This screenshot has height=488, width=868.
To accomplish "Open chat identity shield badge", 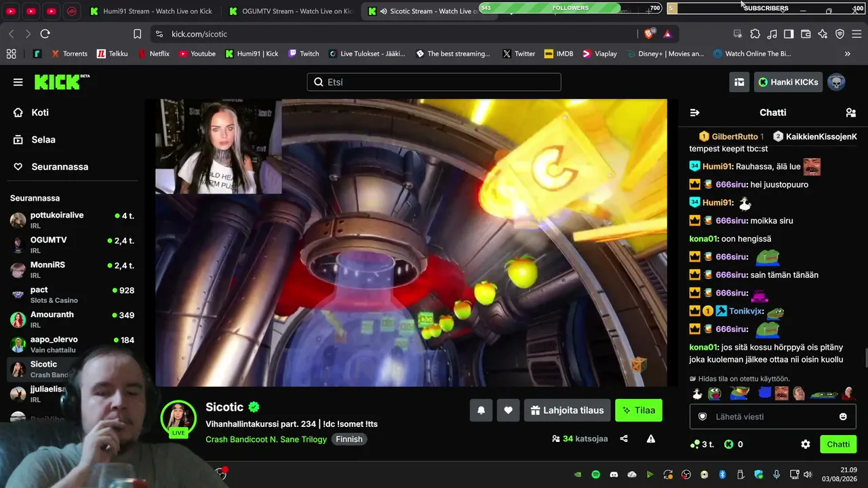I will (x=703, y=416).
